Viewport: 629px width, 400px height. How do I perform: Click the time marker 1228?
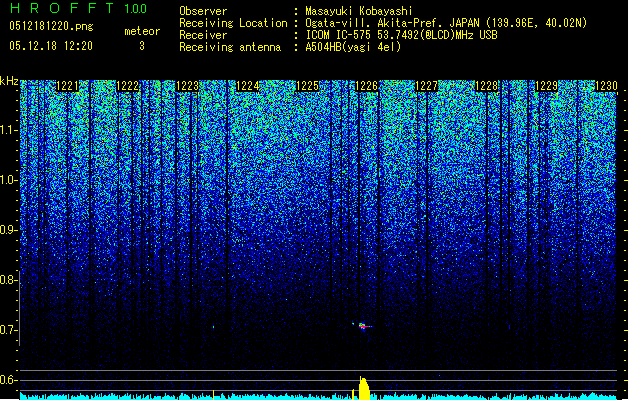coord(486,86)
